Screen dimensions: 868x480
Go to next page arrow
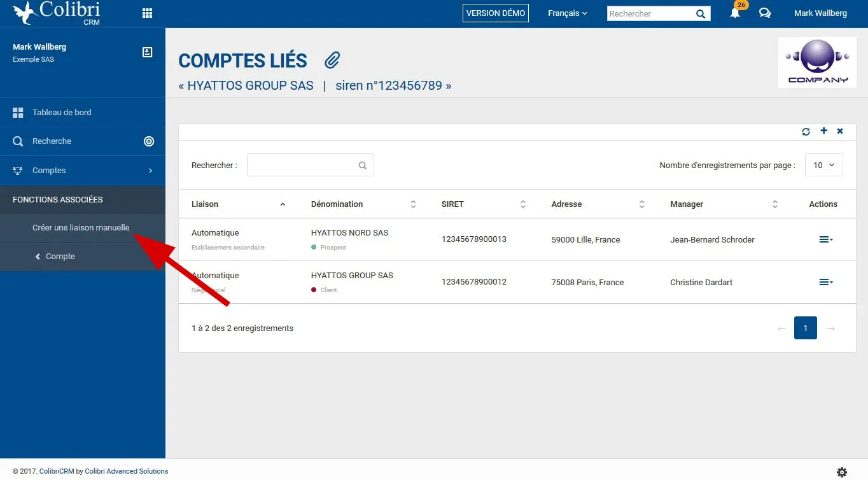pyautogui.click(x=830, y=328)
